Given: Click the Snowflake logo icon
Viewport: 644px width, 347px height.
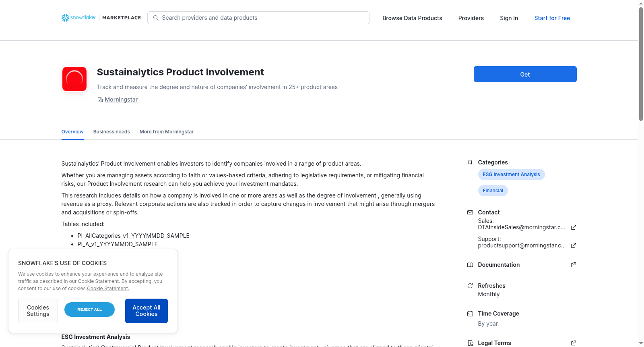Looking at the screenshot, I should point(65,18).
